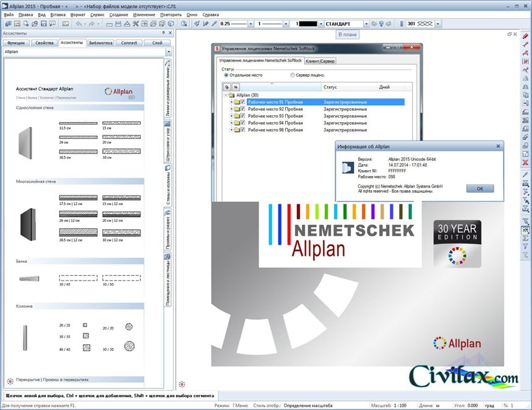
Task: Click the wall icon on vertical palette tab
Action: [168, 168]
